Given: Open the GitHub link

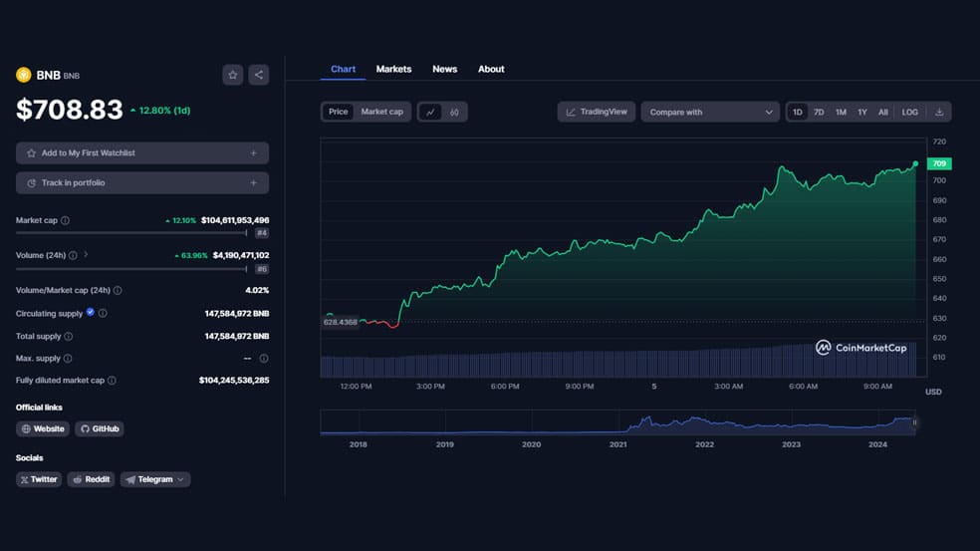Looking at the screenshot, I should (x=100, y=429).
